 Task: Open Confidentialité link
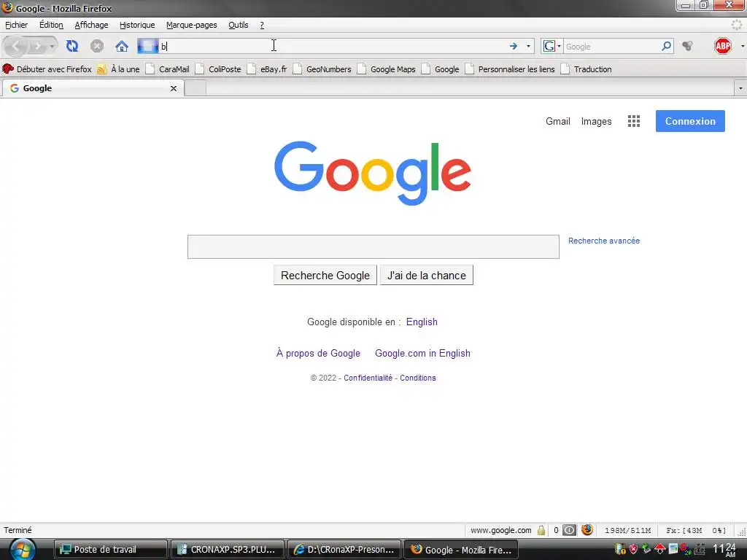[368, 378]
